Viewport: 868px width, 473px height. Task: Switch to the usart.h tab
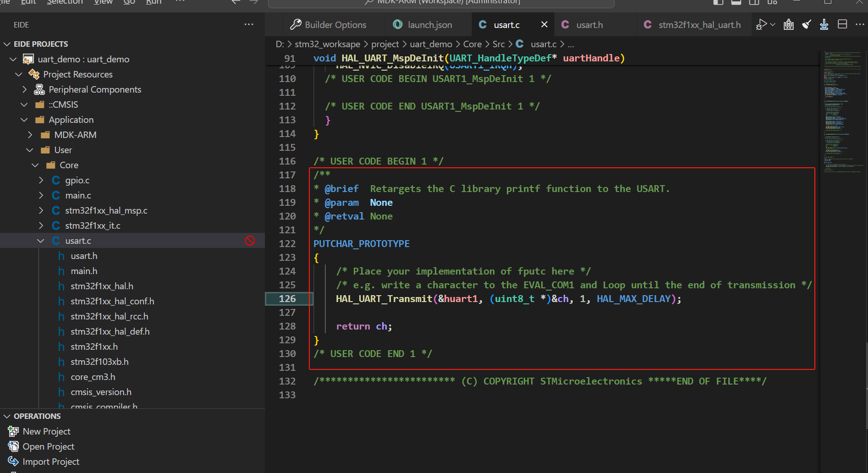coord(595,25)
